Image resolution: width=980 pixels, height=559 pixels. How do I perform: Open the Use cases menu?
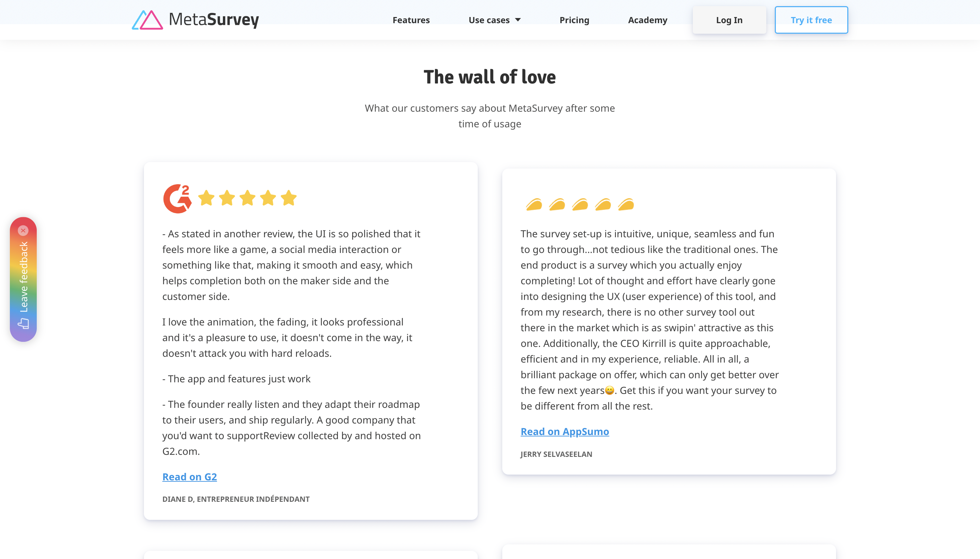click(494, 20)
